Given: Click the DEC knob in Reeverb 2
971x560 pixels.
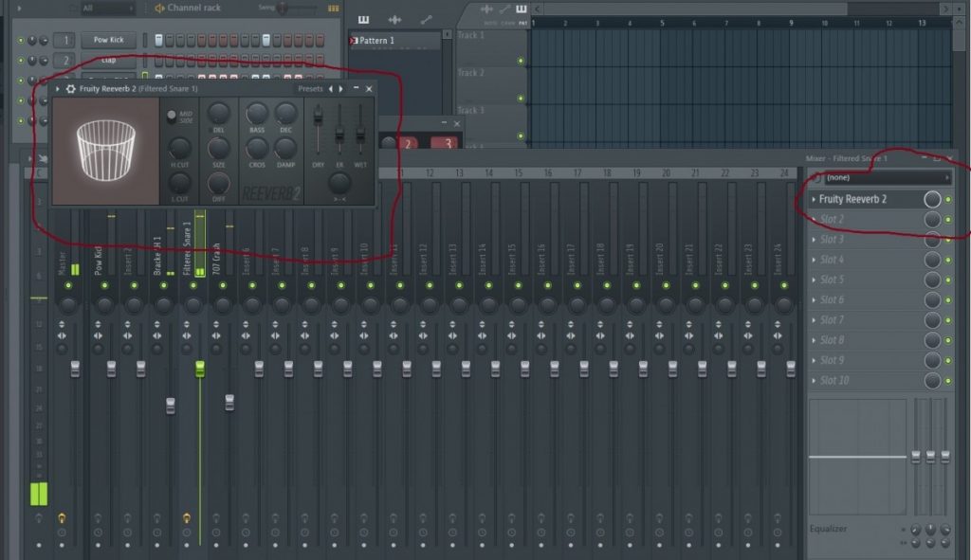Looking at the screenshot, I should point(285,114).
